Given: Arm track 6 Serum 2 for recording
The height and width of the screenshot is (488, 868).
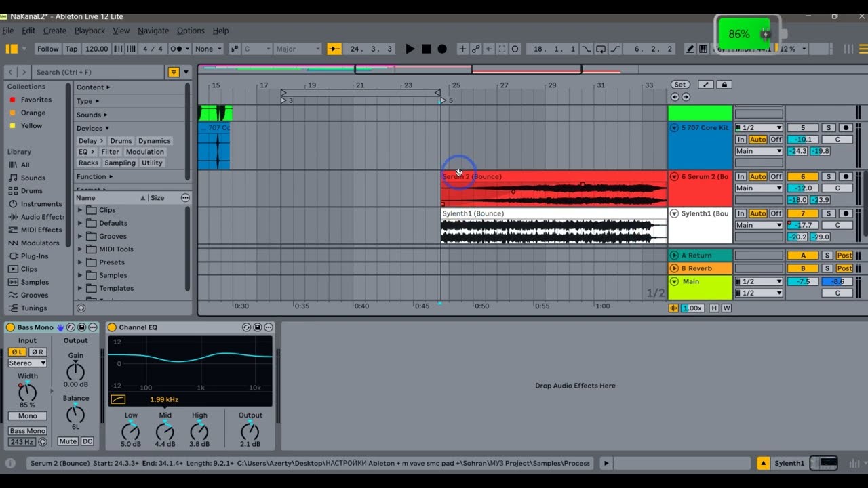Looking at the screenshot, I should [845, 176].
